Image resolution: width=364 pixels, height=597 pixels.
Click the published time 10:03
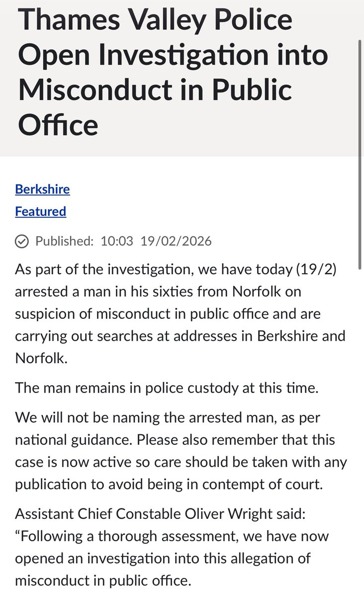[x=117, y=241]
